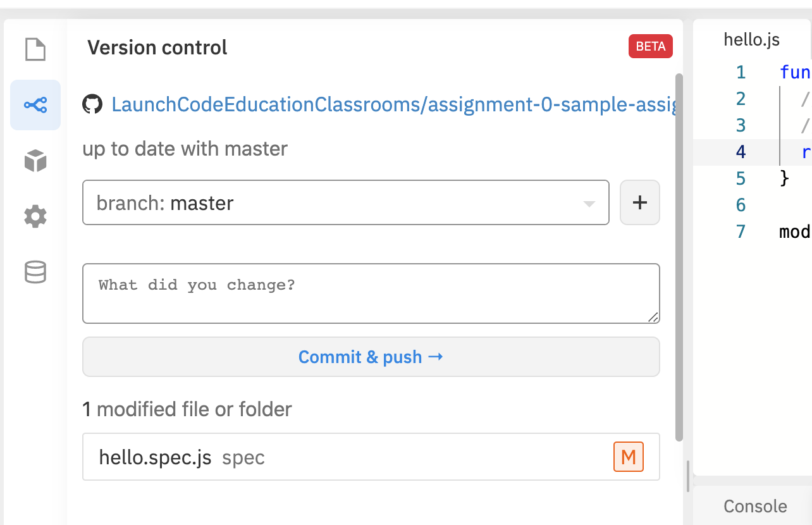The width and height of the screenshot is (812, 525).
Task: Open the Console tab
Action: [x=755, y=506]
